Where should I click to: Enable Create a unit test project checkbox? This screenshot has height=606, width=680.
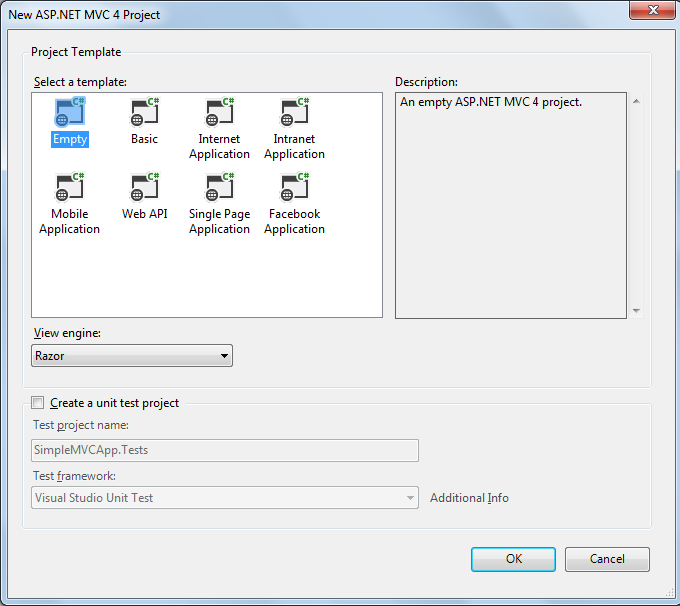[x=38, y=403]
